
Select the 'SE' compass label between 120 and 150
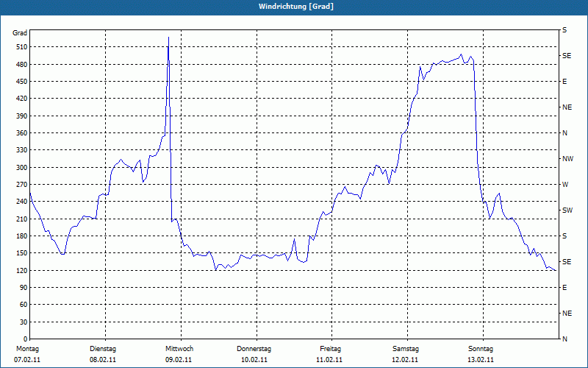click(x=567, y=262)
